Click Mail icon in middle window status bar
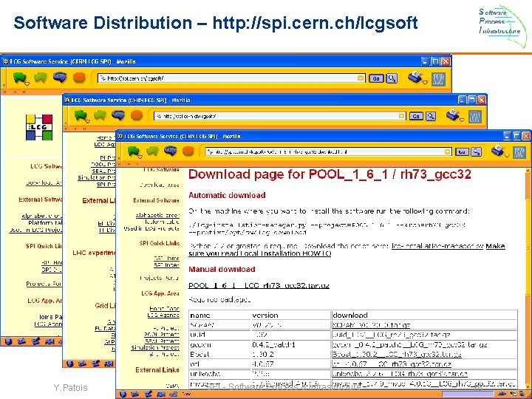532x399 pixels. coord(83,364)
